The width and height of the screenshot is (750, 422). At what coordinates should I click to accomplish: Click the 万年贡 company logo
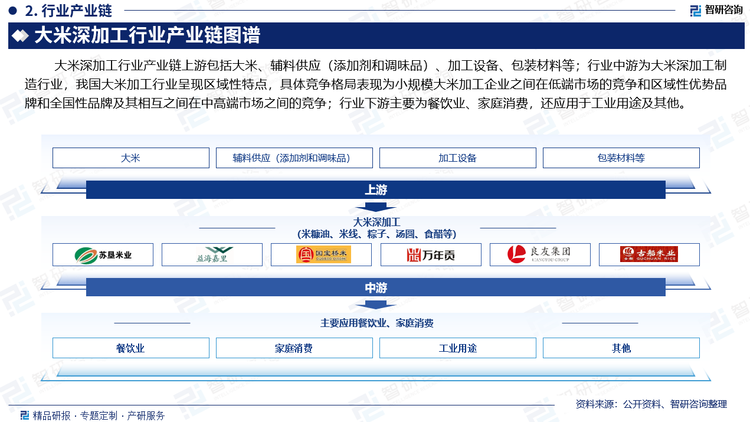coord(430,255)
